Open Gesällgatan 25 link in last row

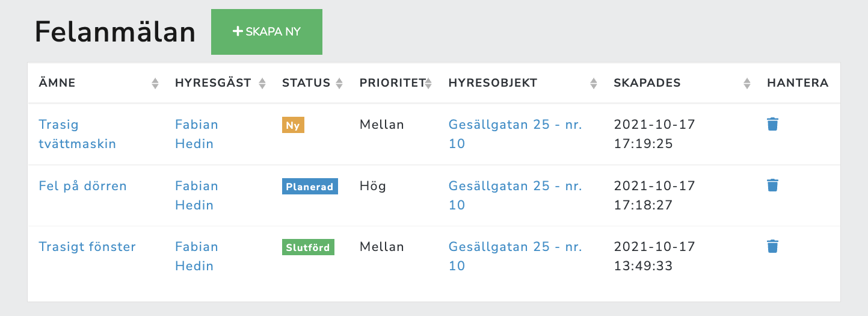click(x=515, y=256)
